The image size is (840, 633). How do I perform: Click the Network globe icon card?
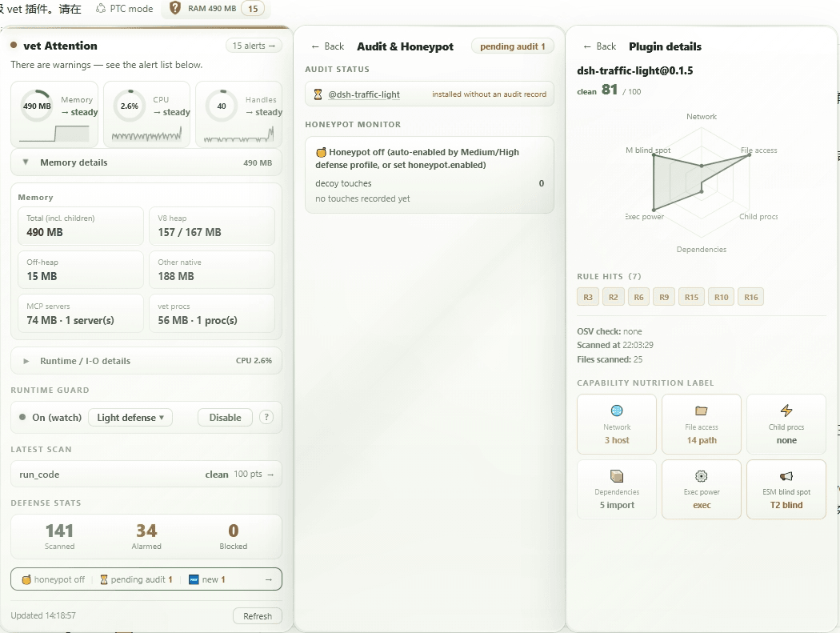tap(617, 424)
